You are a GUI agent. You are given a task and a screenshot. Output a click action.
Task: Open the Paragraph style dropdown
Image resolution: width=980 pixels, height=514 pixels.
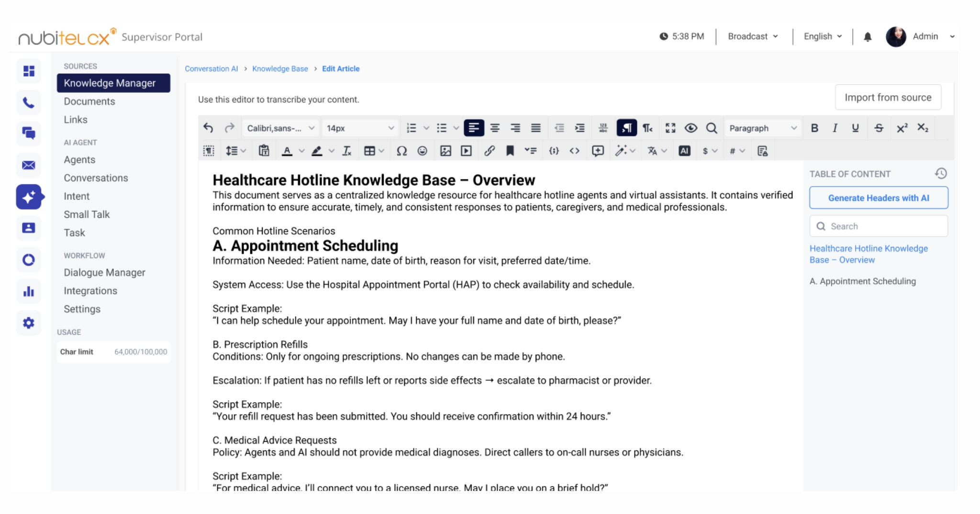coord(762,128)
